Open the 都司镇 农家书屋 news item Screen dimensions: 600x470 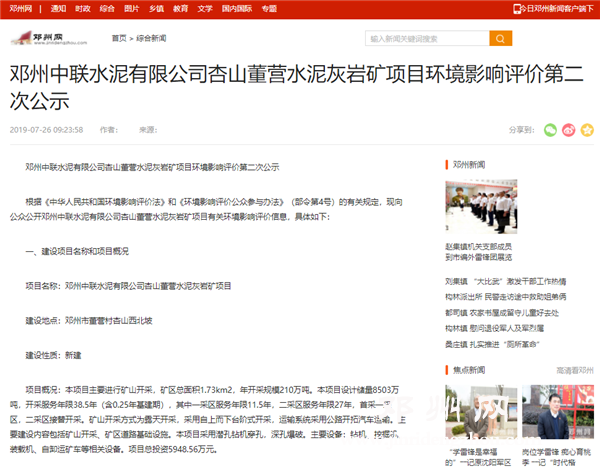pyautogui.click(x=502, y=313)
